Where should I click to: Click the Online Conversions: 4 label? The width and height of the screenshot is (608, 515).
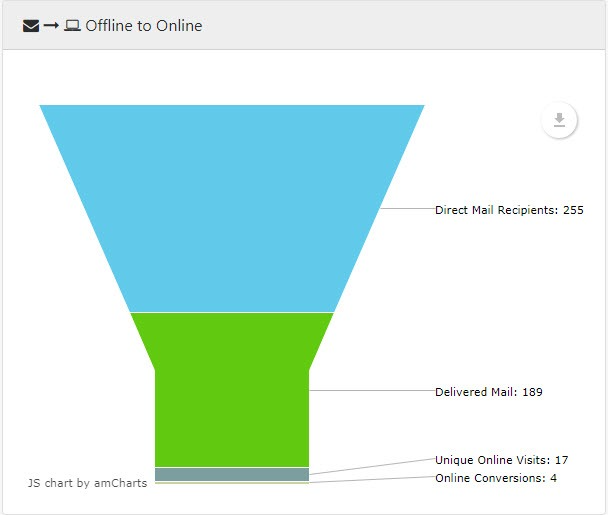tap(496, 478)
